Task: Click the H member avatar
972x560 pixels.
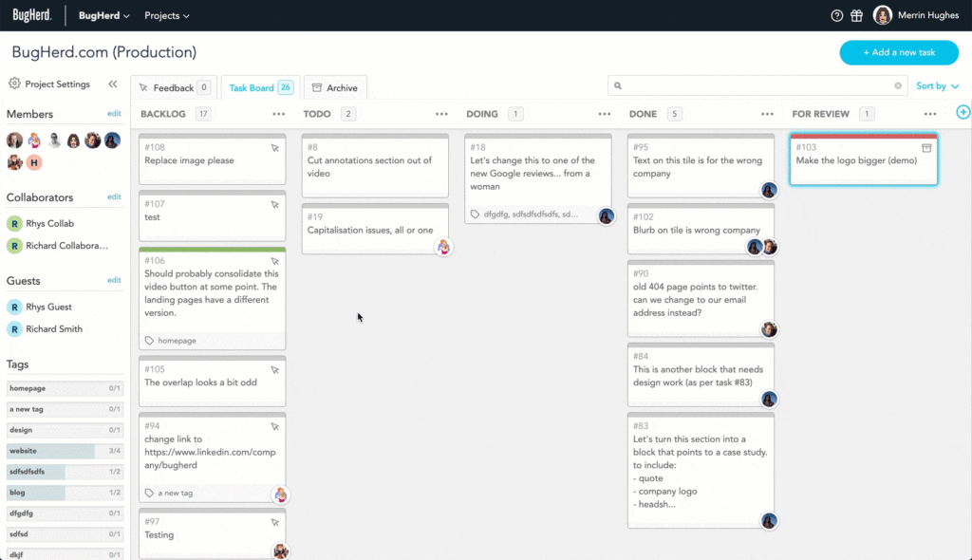Action: click(34, 162)
